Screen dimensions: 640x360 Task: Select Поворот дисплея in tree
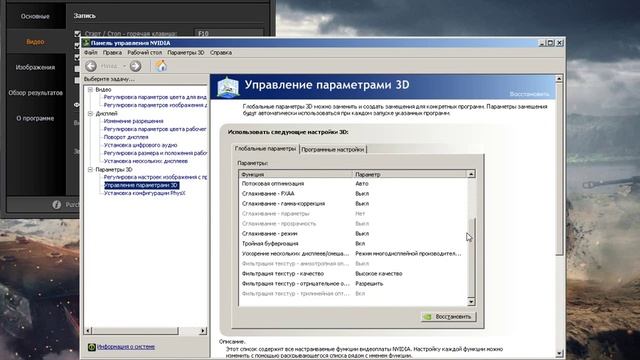click(126, 137)
